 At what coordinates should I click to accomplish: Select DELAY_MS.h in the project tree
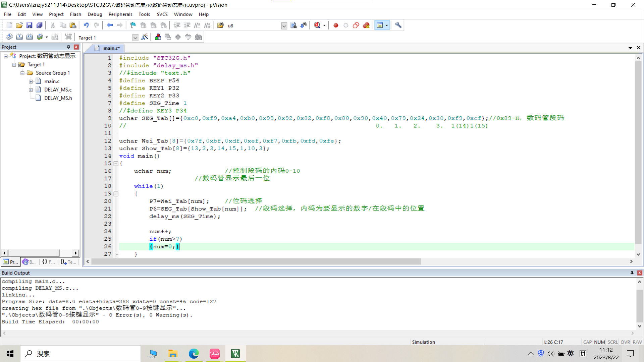tap(58, 98)
